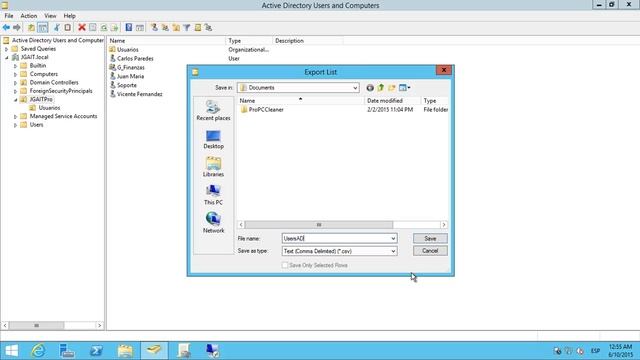This screenshot has width=640, height=360.
Task: Click the Cut scissors toolbar icon
Action: (x=57, y=27)
